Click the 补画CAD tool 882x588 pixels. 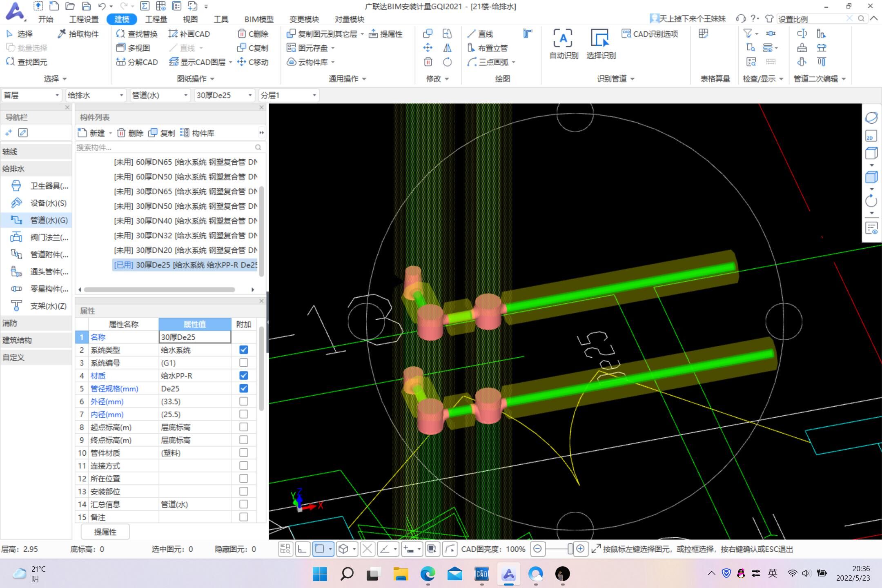point(189,34)
